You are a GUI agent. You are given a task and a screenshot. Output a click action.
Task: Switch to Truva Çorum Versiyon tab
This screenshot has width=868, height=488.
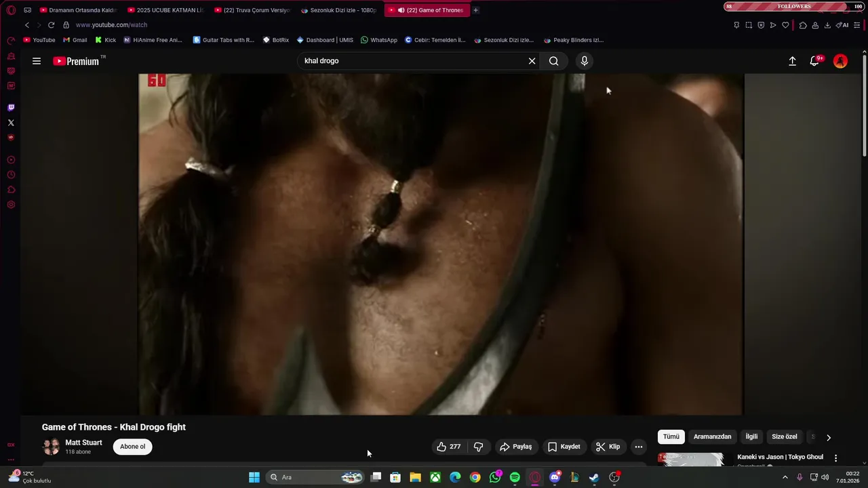tap(252, 10)
